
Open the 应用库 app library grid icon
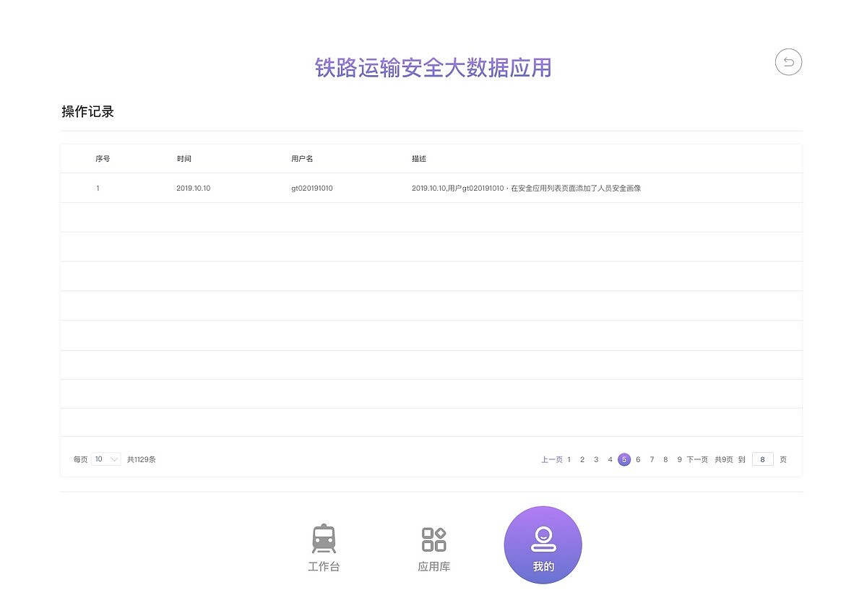tap(433, 537)
